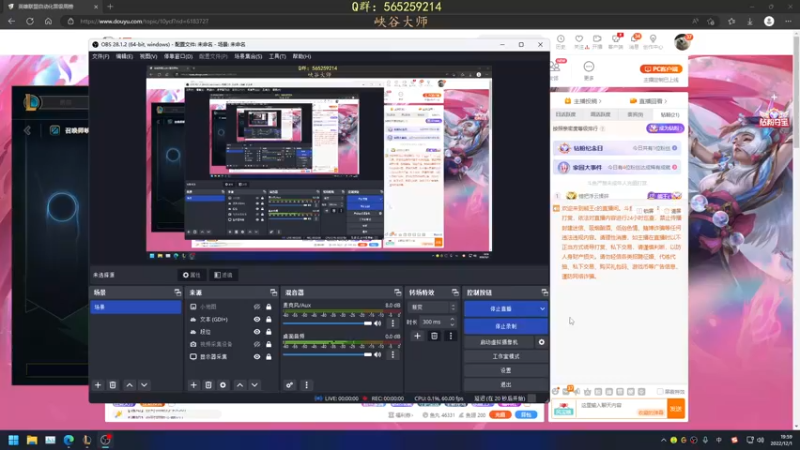Open the transition type combo box
800x450 pixels.
tap(432, 307)
